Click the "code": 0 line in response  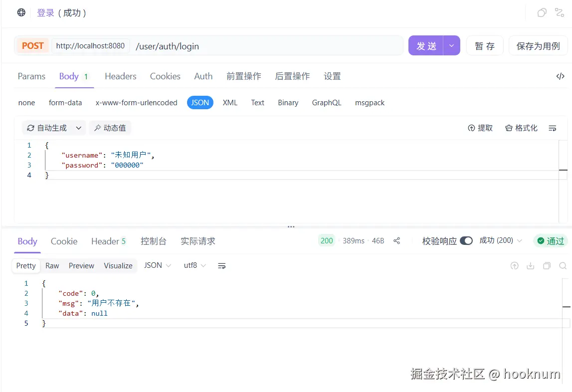coord(78,293)
